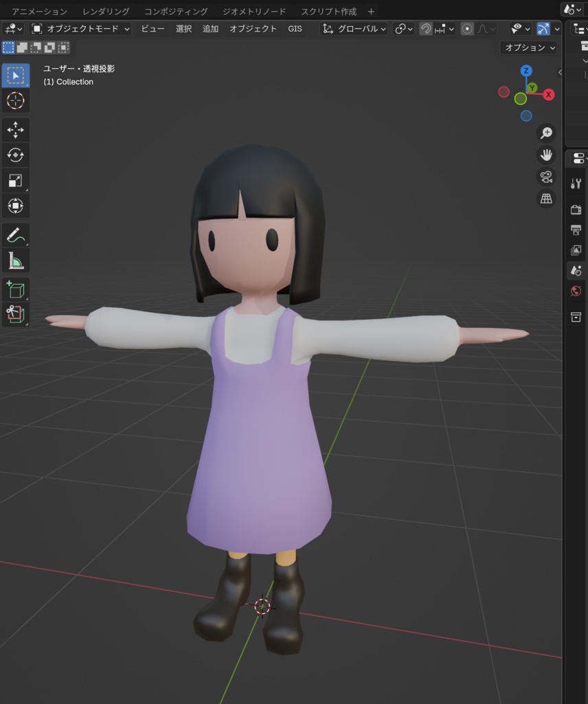Click the red X axis on the navigation gizmo
The image size is (588, 704).
(x=548, y=95)
